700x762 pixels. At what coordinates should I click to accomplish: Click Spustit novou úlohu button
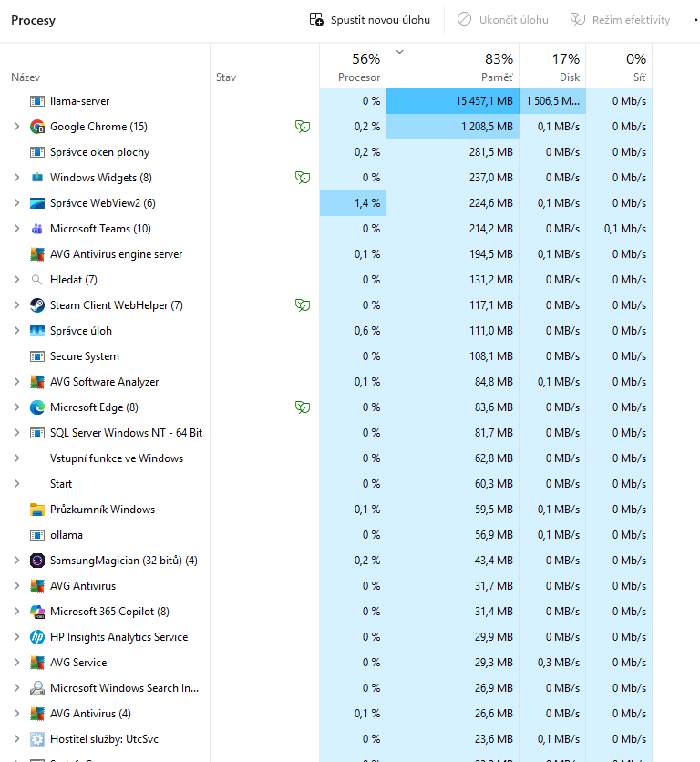(370, 20)
